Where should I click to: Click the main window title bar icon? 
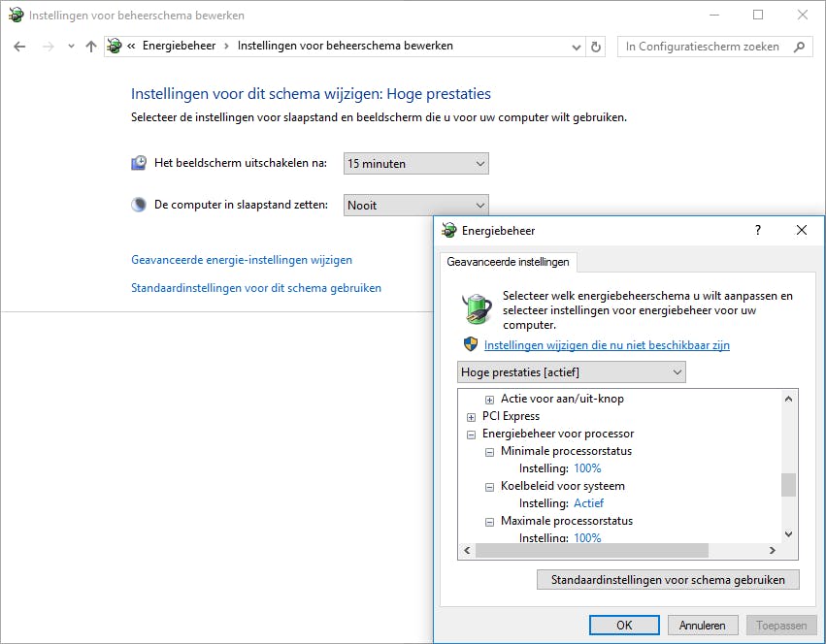pos(17,15)
